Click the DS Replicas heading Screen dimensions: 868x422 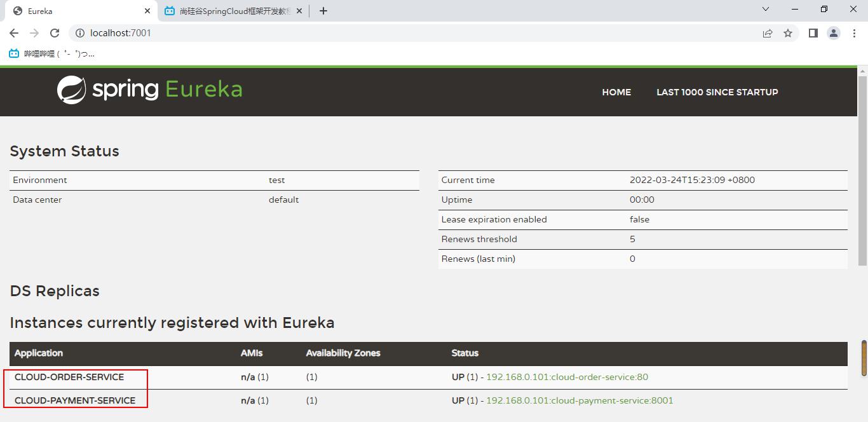point(55,291)
